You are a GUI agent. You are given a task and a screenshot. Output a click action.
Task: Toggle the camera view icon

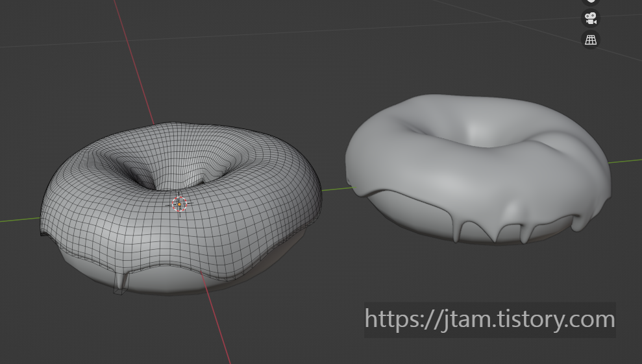click(591, 18)
